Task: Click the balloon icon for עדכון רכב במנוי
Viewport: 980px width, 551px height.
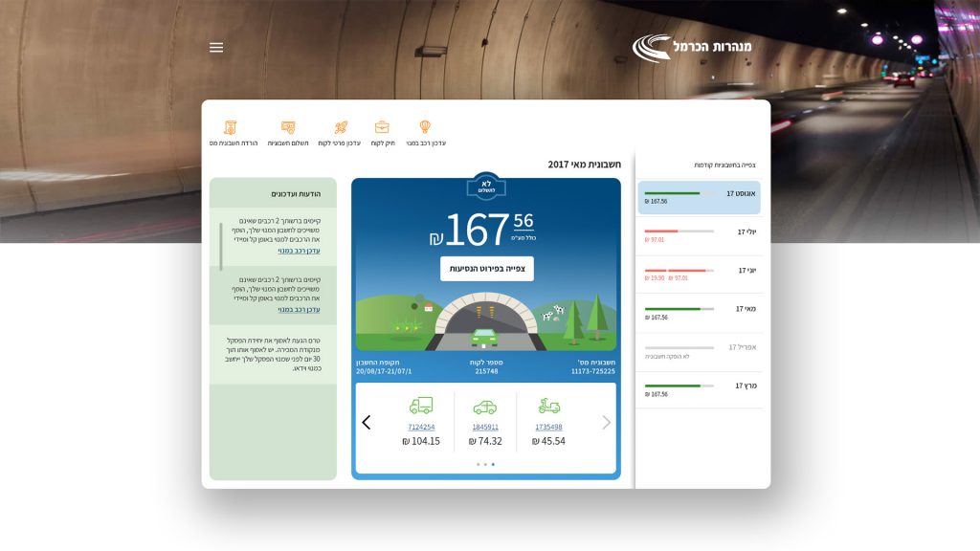Action: [425, 127]
